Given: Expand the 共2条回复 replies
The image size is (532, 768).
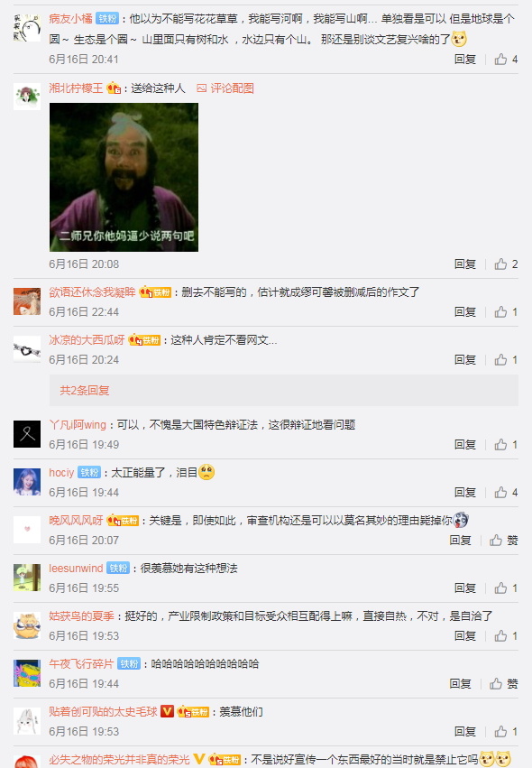Looking at the screenshot, I should point(85,391).
